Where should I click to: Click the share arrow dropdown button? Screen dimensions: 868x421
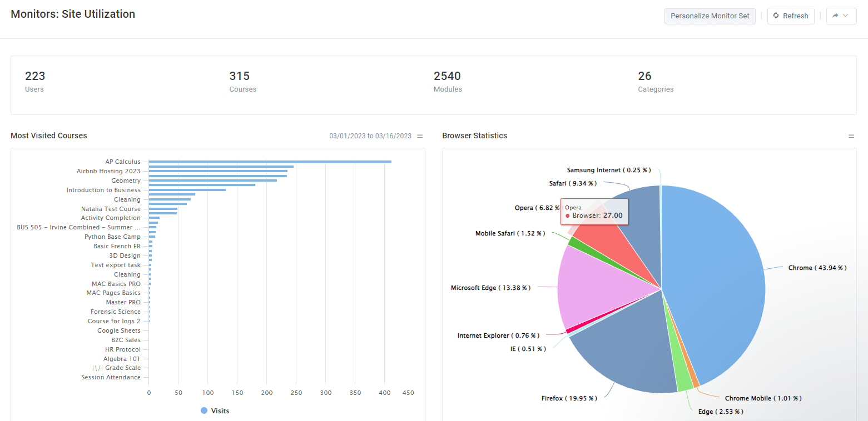coord(841,16)
